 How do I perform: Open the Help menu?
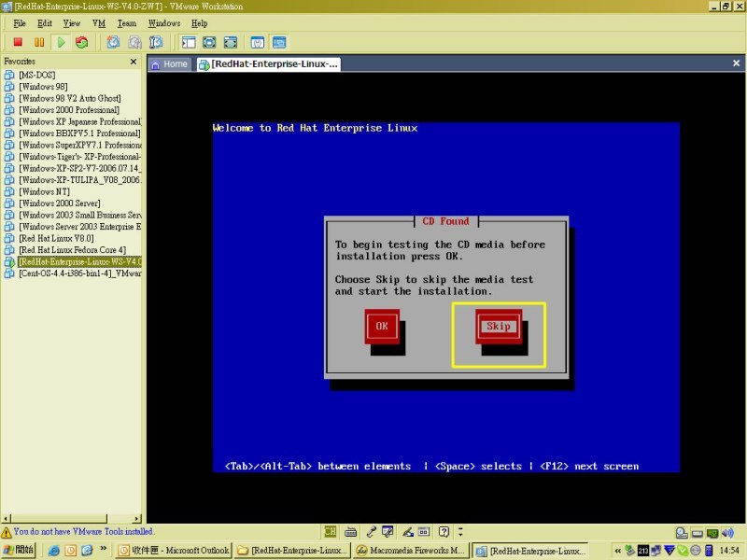click(x=199, y=23)
